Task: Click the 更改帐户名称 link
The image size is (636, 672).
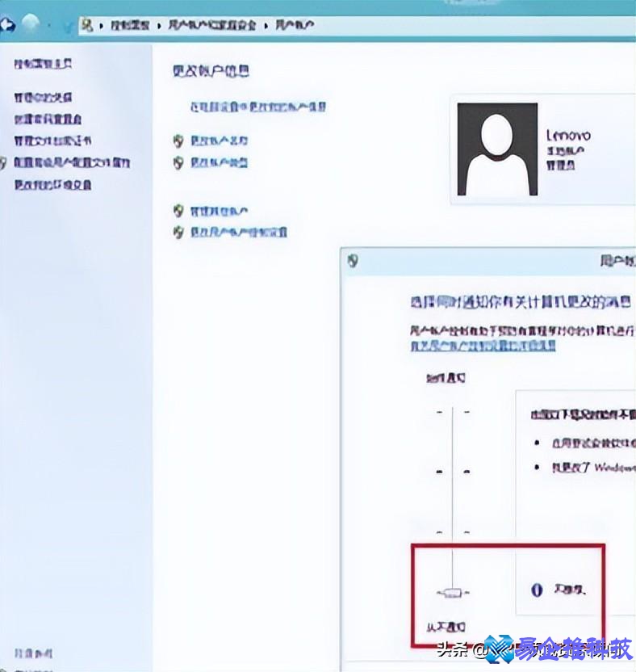Action: click(x=220, y=141)
